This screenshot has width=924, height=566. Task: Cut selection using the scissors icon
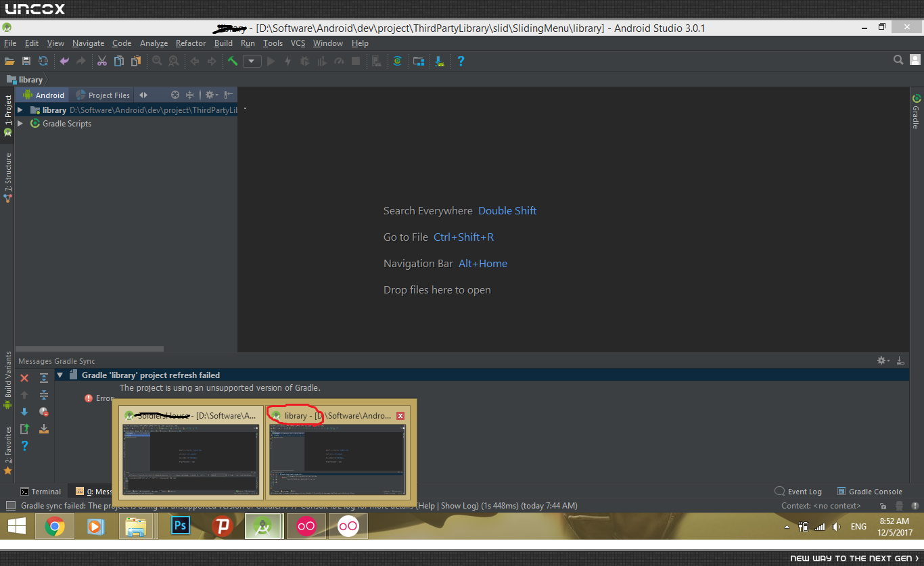click(101, 61)
